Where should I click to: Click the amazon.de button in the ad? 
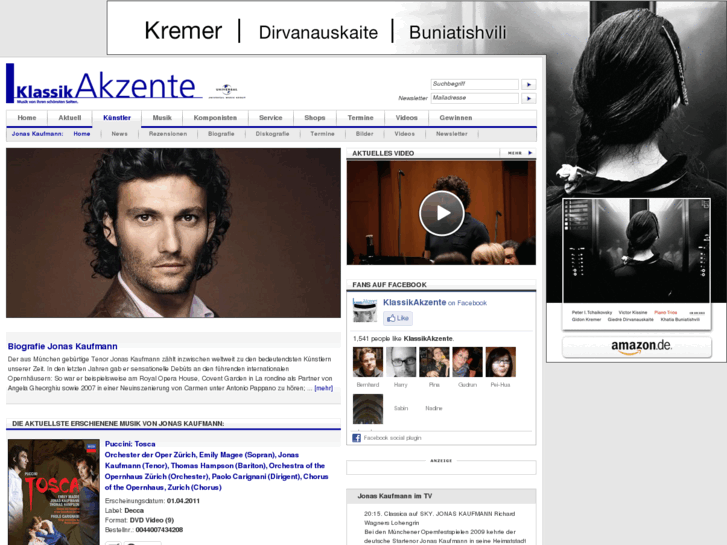point(637,346)
